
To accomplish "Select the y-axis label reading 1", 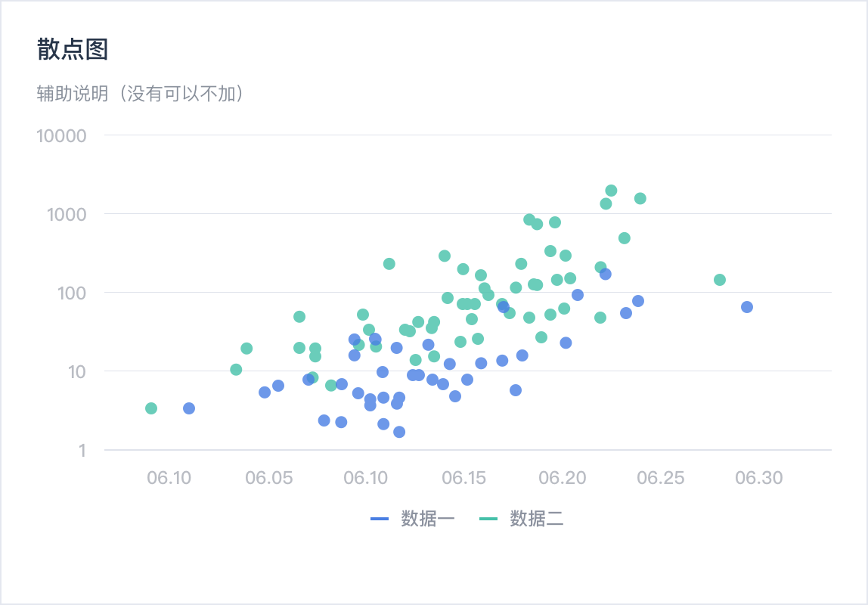I will [81, 450].
